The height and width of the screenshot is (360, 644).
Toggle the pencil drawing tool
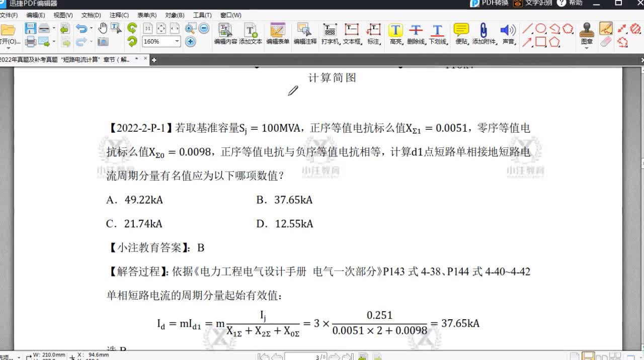[x=606, y=28]
